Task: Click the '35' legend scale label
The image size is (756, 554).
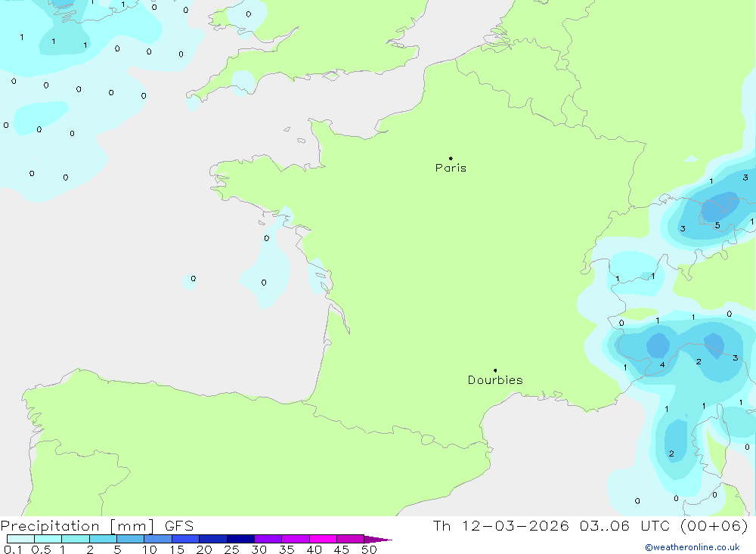Action: pos(287,549)
